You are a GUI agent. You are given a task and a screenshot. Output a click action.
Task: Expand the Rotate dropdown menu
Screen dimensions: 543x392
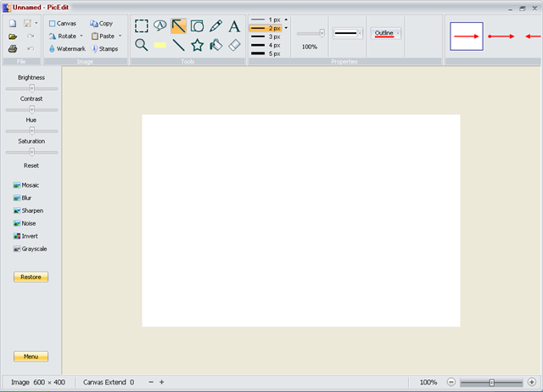tap(81, 36)
